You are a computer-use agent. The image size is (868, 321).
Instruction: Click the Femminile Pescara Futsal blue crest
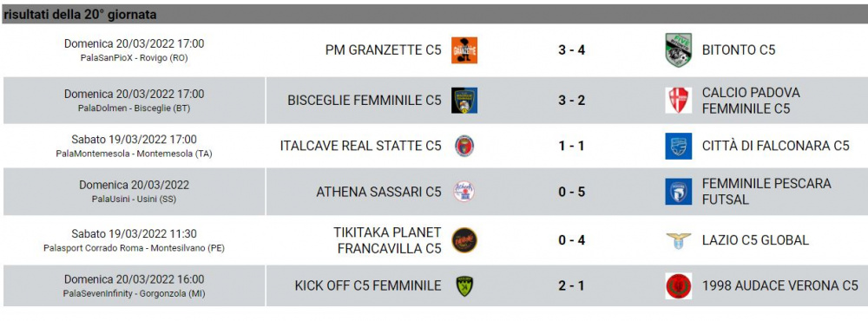click(x=678, y=192)
